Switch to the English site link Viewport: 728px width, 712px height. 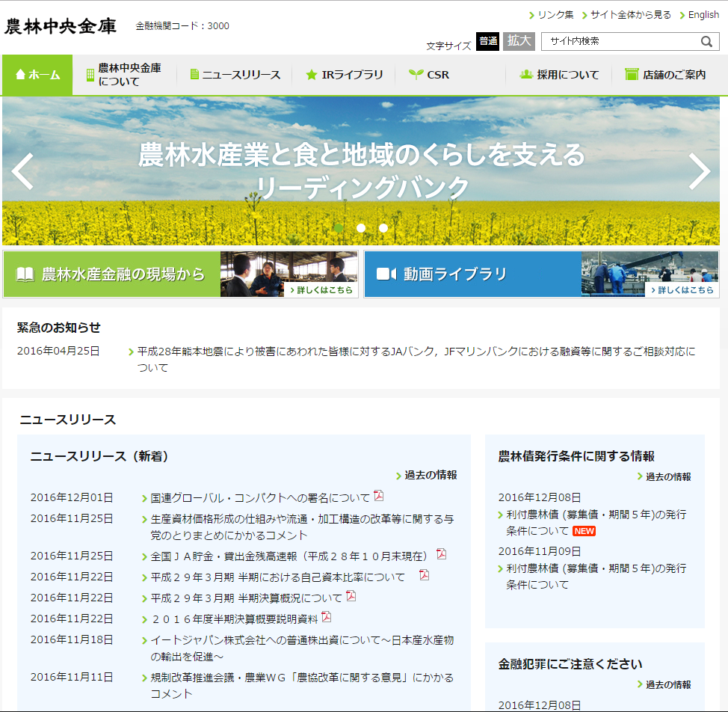pyautogui.click(x=703, y=15)
